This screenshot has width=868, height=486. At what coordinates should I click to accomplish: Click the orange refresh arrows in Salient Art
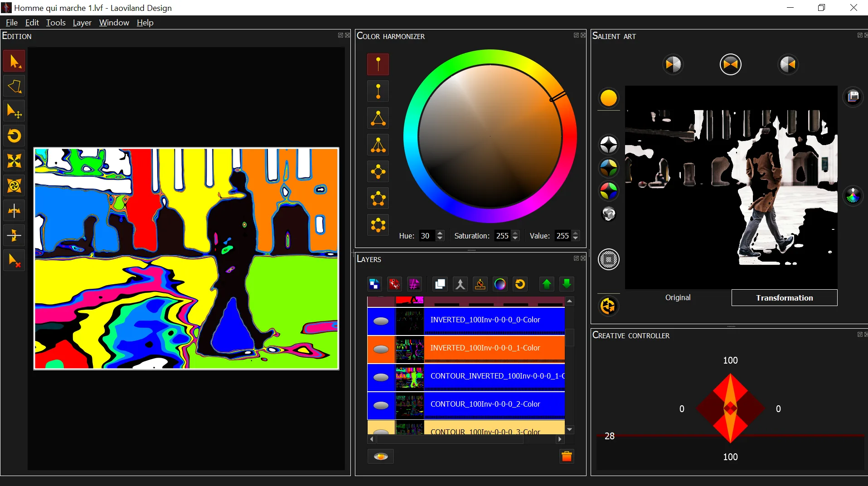coord(608,306)
